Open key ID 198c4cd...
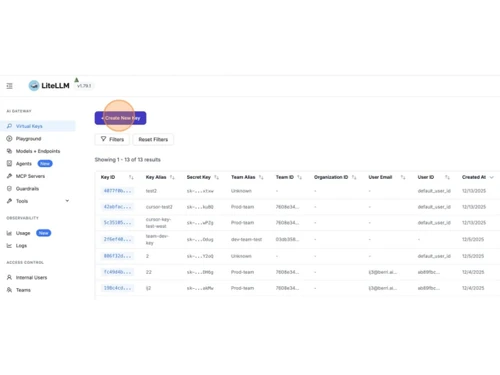 tap(117, 288)
